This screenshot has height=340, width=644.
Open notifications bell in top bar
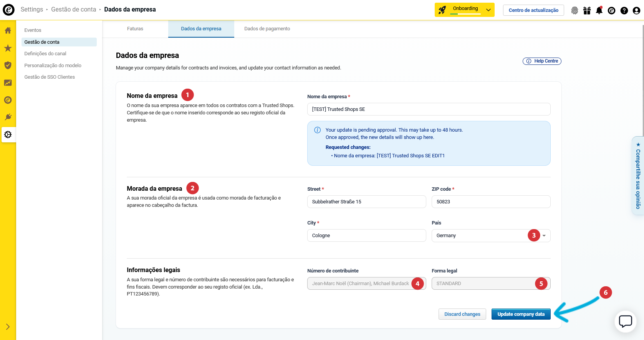coord(599,10)
